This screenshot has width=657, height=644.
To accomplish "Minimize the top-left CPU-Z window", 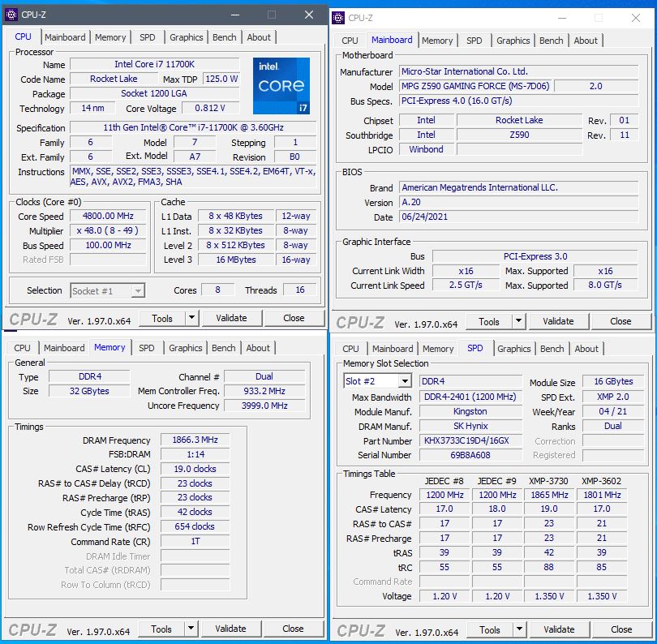I will coord(235,15).
